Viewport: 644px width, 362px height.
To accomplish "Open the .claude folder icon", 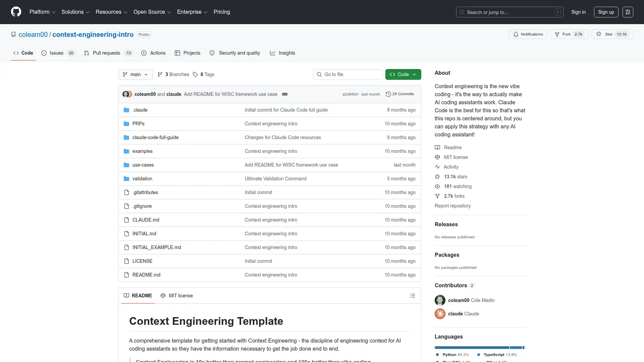I will (x=126, y=110).
